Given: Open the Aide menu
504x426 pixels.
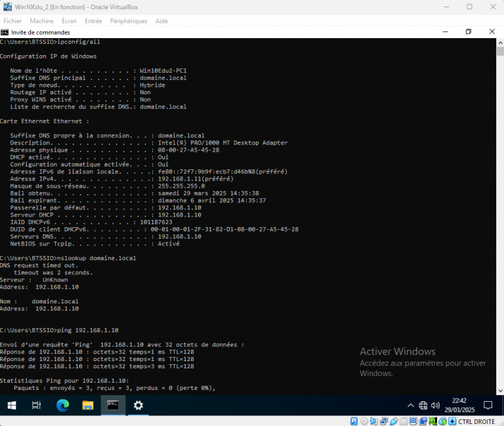Looking at the screenshot, I should (161, 21).
